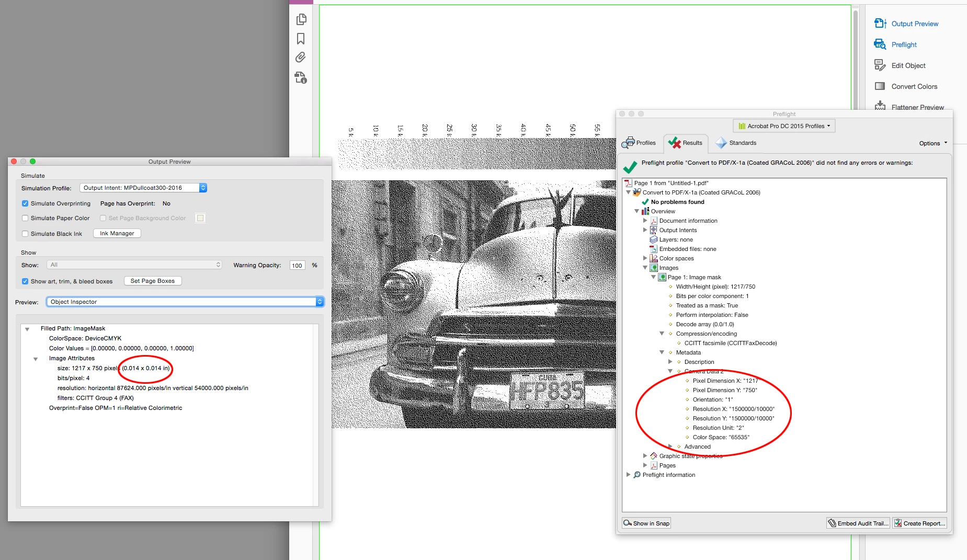Select the CCITT facsimile tree row

tap(731, 343)
